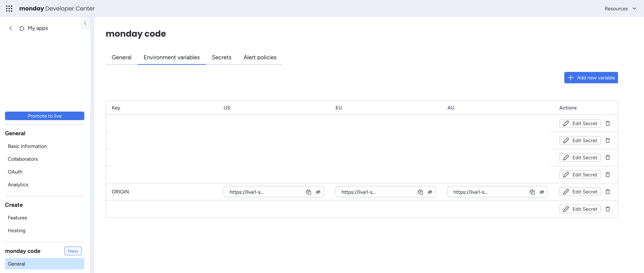Open Basic Information in sidebar
The height and width of the screenshot is (273, 644).
point(27,146)
